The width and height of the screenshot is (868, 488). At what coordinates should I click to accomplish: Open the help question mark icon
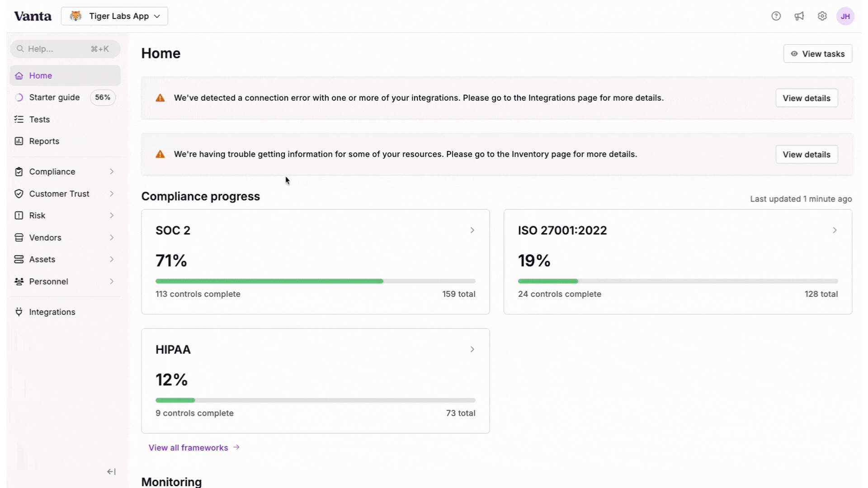click(776, 16)
